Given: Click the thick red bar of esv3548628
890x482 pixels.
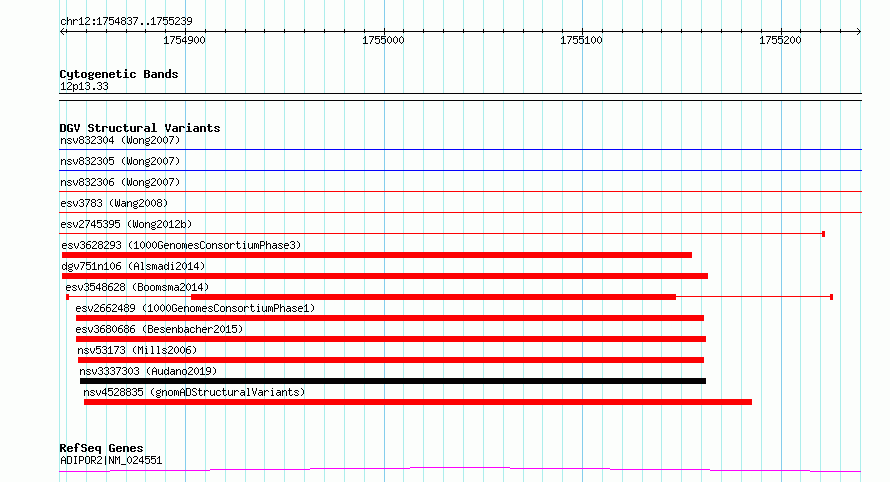Looking at the screenshot, I should (434, 297).
